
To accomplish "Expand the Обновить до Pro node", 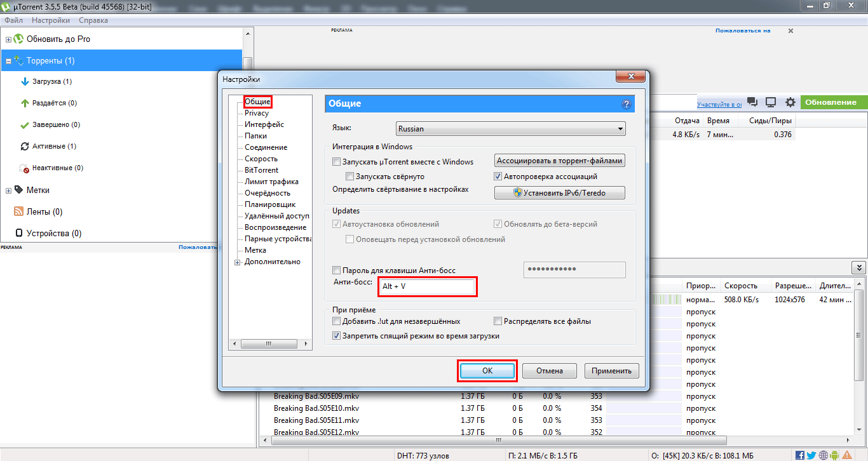I will point(8,39).
